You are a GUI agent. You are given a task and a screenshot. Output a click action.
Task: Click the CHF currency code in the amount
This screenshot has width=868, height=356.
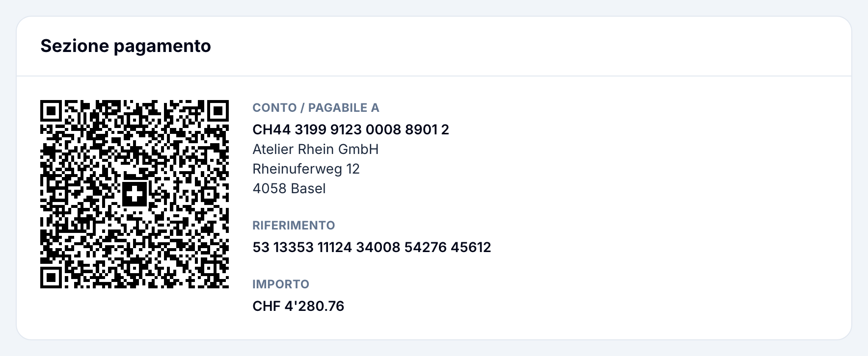266,306
